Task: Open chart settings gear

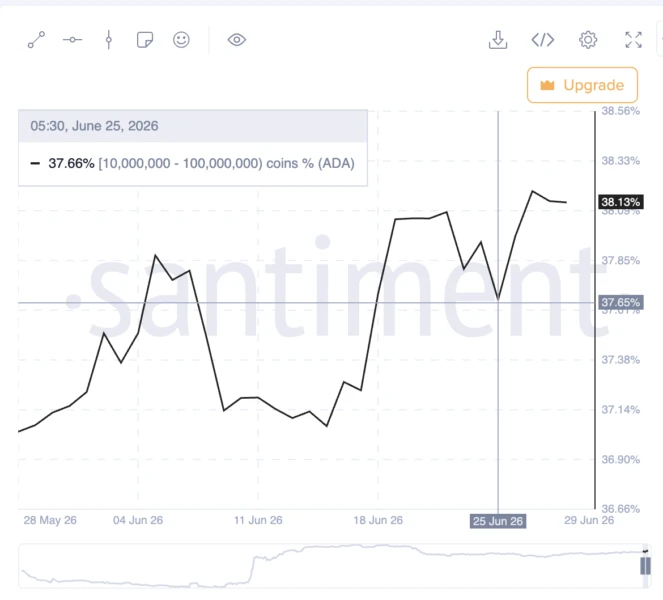Action: pos(588,40)
